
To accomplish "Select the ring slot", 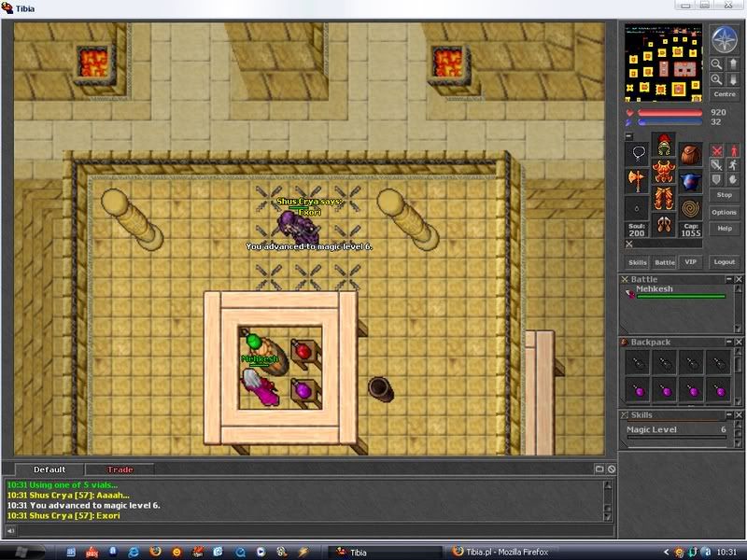I will [x=637, y=208].
